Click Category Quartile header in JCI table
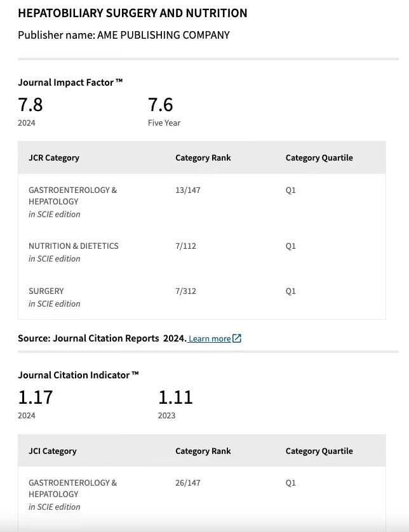The width and height of the screenshot is (409, 532). point(319,451)
